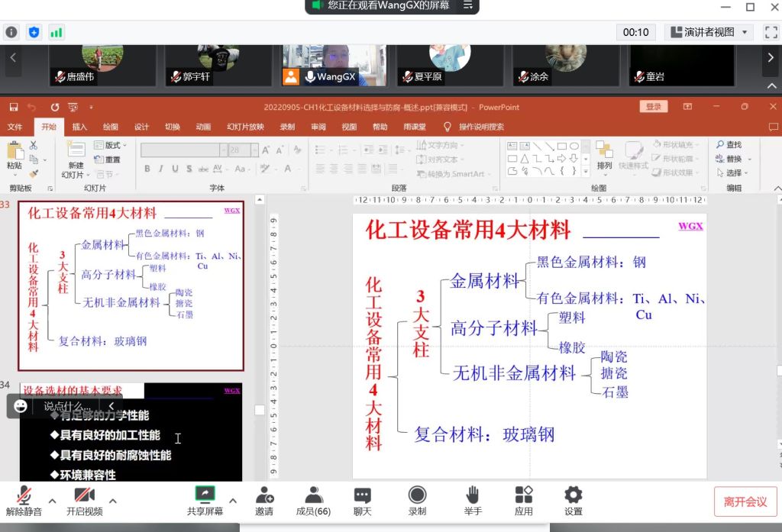The image size is (782, 532).
Task: Start recording with the 录制 icon
Action: pos(417,501)
